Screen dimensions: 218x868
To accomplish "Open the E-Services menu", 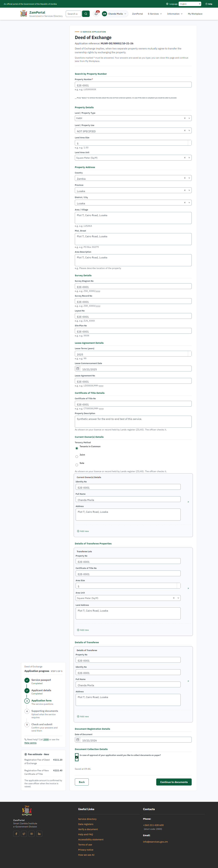I will tap(155, 14).
